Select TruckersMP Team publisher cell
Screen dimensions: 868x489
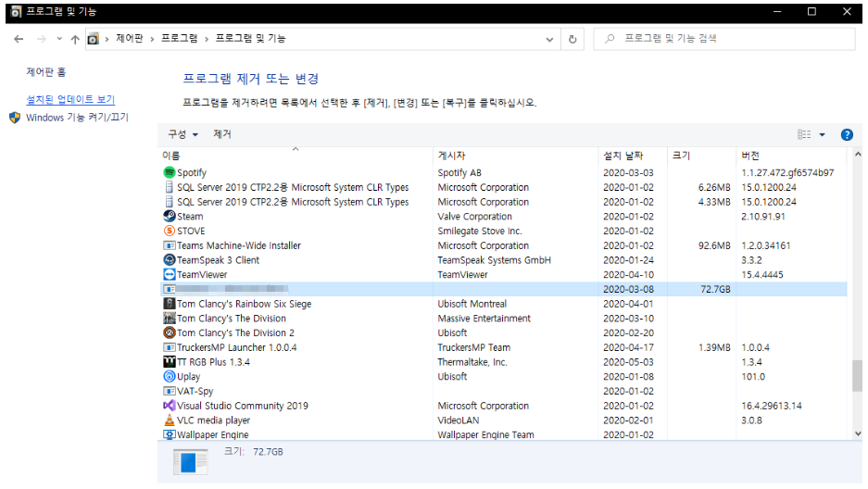coord(474,347)
